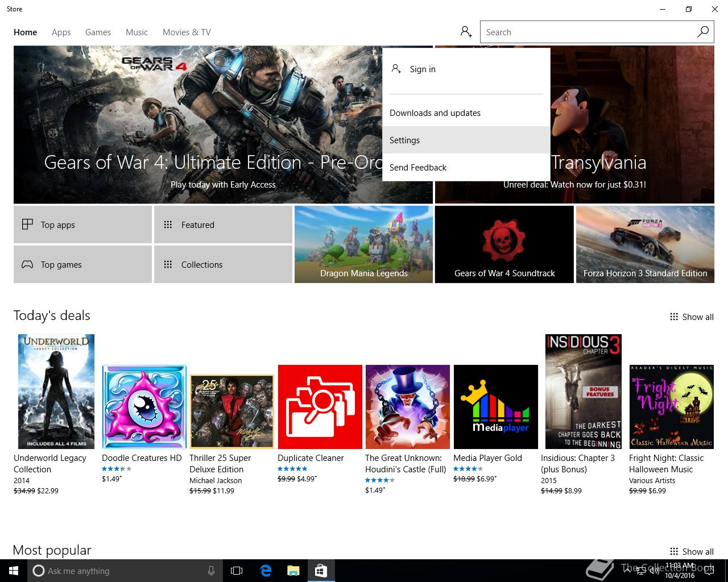Switch to the Home tab
This screenshot has width=728, height=582.
(26, 32)
